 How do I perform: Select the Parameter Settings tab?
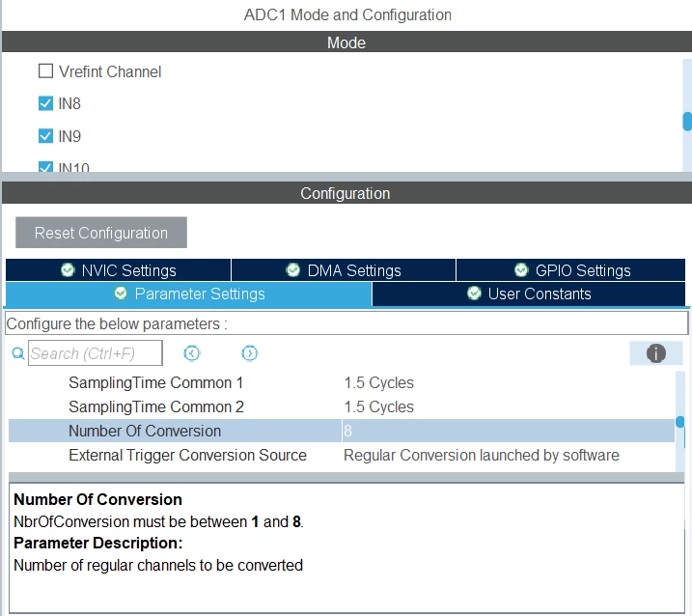[189, 294]
